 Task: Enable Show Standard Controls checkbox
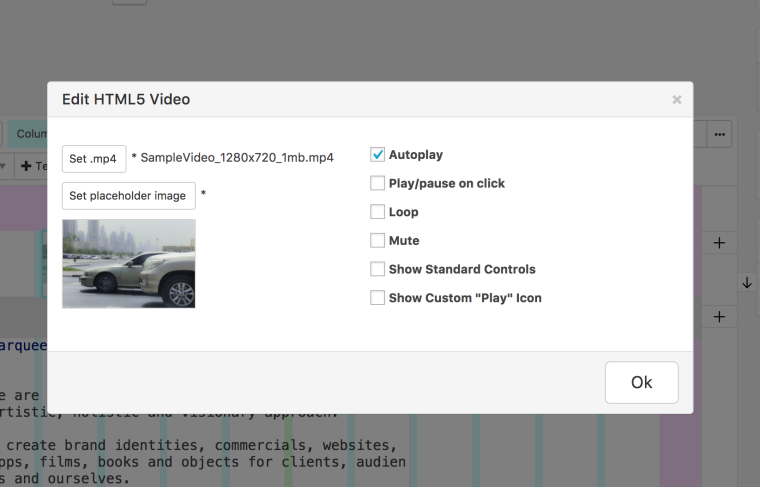tap(378, 269)
